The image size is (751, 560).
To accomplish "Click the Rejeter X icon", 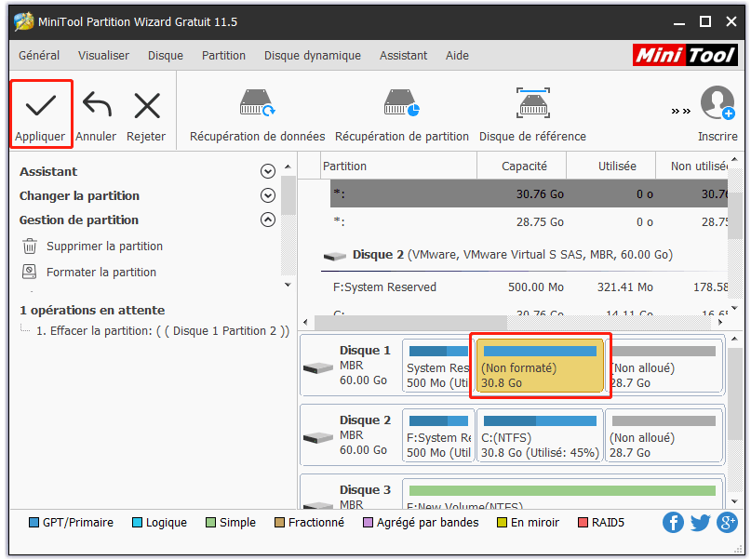I will coord(146,106).
